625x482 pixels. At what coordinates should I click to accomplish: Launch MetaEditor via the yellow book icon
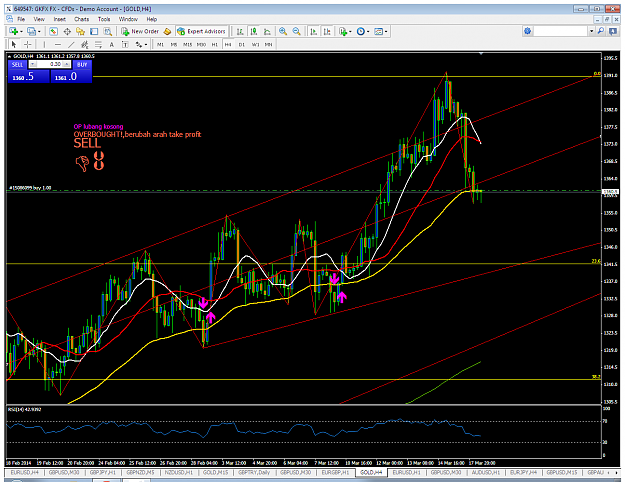[168, 31]
